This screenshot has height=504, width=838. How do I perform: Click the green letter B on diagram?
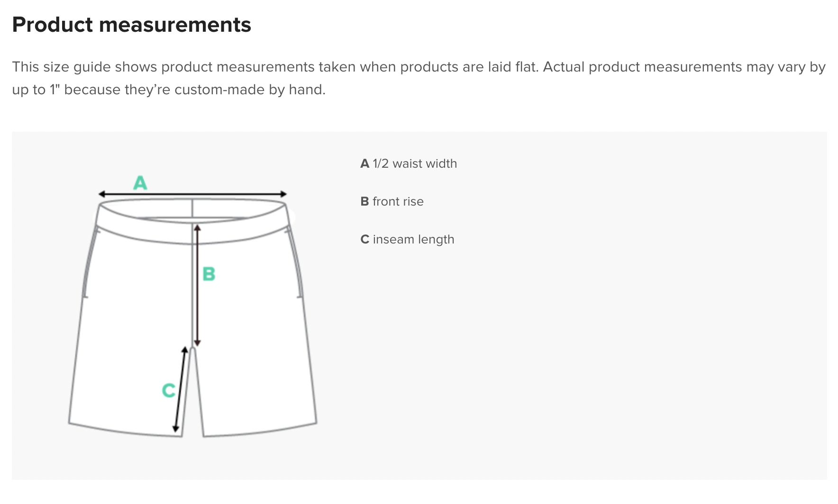tap(209, 274)
